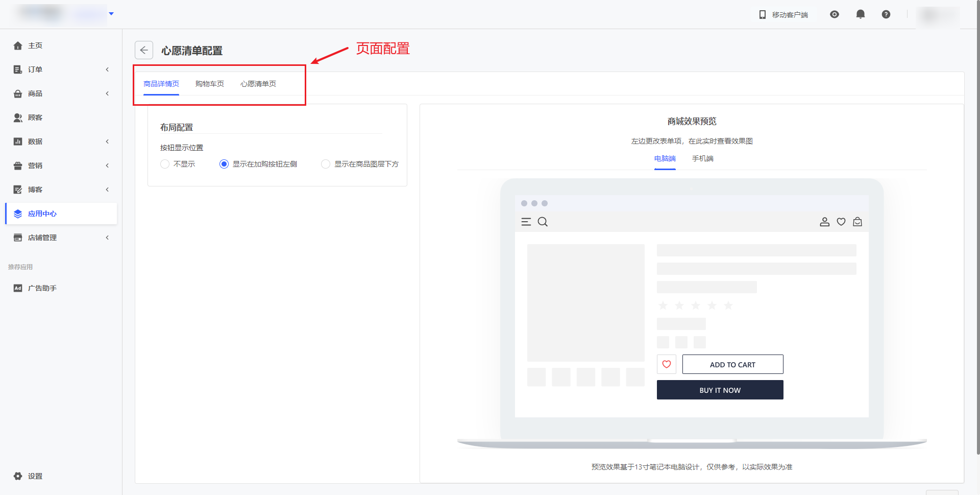Click the shopping bag icon in preview
The width and height of the screenshot is (980, 495).
click(x=857, y=222)
